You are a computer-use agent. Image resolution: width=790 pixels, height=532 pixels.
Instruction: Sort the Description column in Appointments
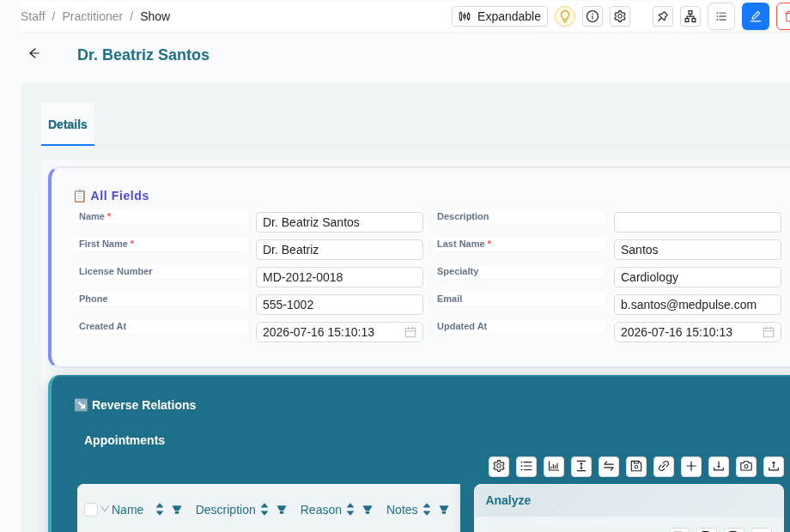pyautogui.click(x=264, y=510)
